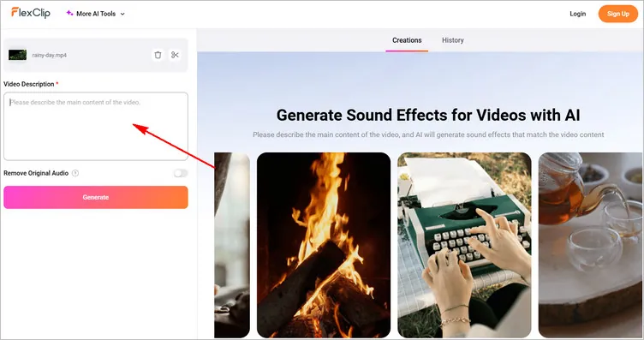Select the rainy-day.mp4 video thumbnail
644x340 pixels.
(x=18, y=55)
